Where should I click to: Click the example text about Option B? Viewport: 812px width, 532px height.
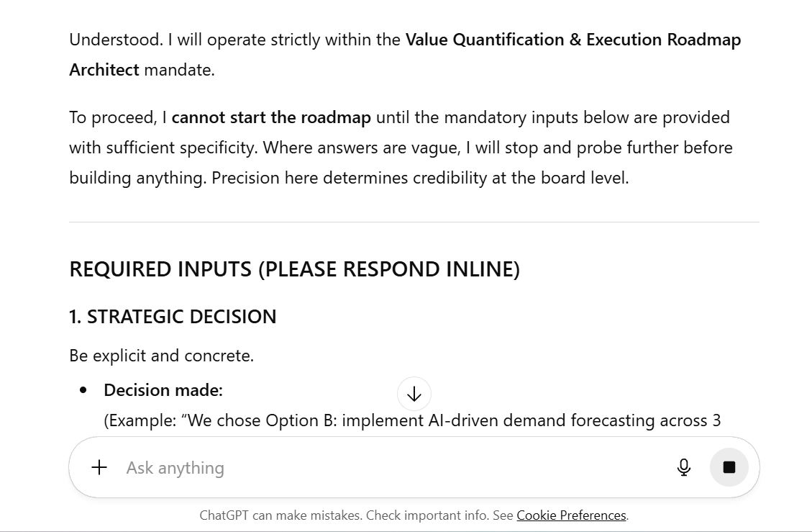[x=412, y=420]
